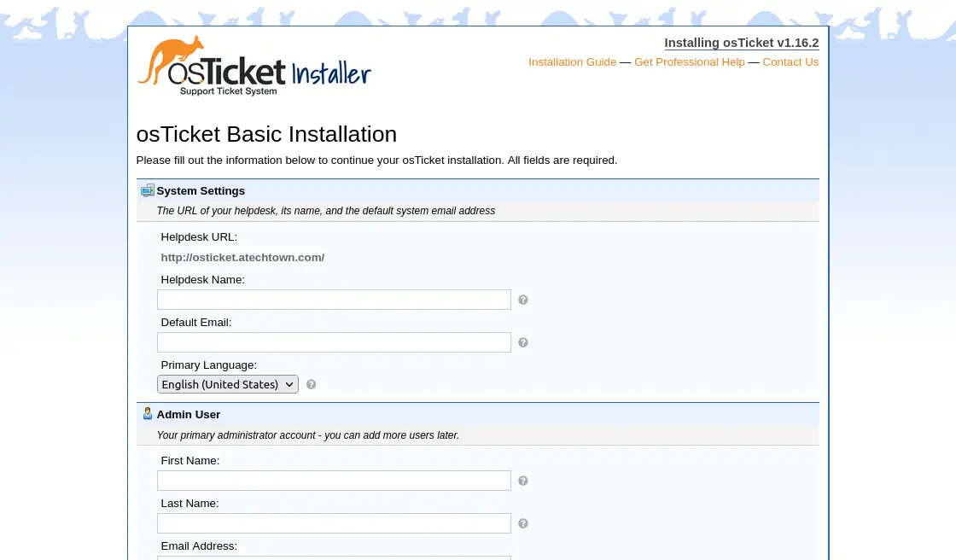
Task: Open the Contact Us link
Action: [x=790, y=62]
